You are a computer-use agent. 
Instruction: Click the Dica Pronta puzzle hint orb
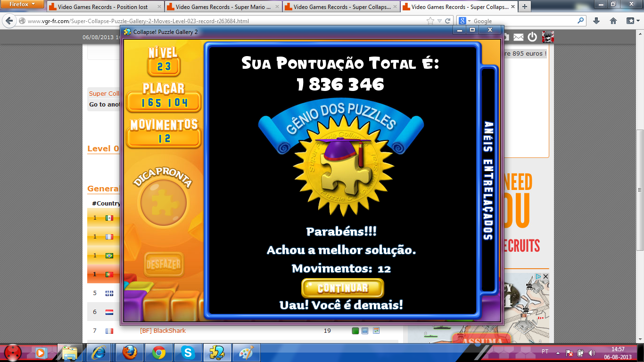[x=163, y=203]
